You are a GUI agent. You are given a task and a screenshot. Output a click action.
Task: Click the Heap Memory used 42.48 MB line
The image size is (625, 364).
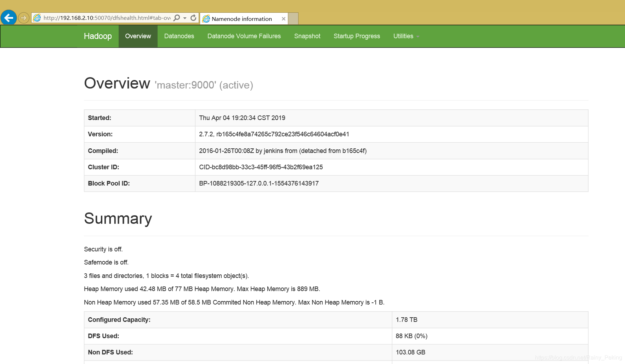click(x=202, y=289)
